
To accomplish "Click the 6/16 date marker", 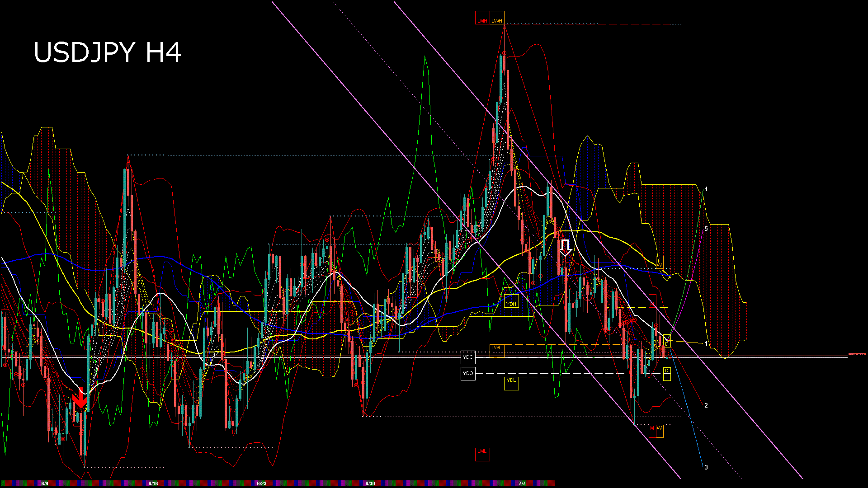I will coord(153,483).
